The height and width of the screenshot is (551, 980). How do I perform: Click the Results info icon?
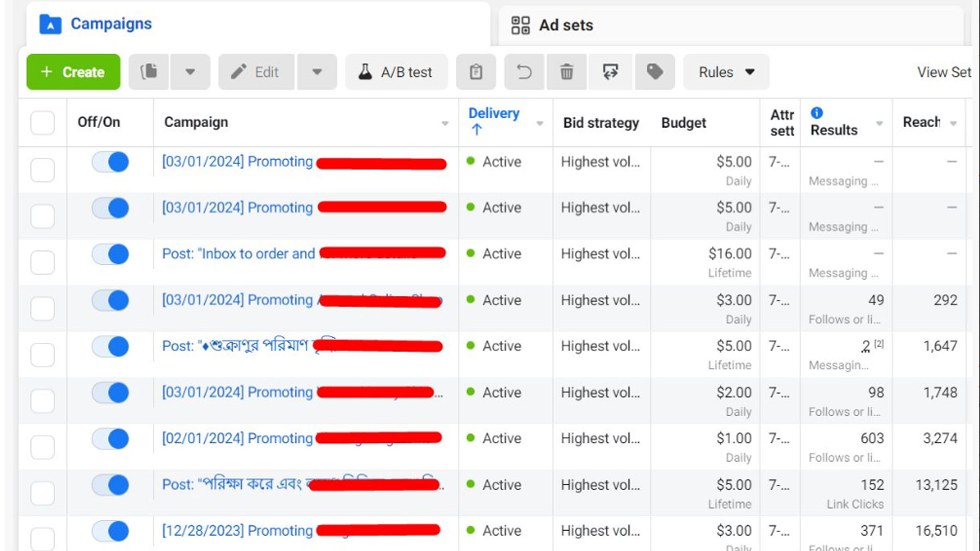pyautogui.click(x=817, y=113)
